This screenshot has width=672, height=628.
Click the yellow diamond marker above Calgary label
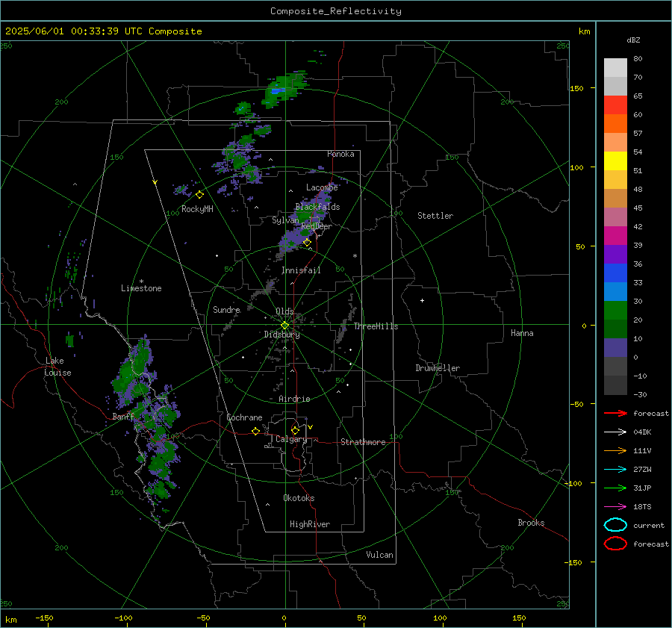click(x=295, y=430)
